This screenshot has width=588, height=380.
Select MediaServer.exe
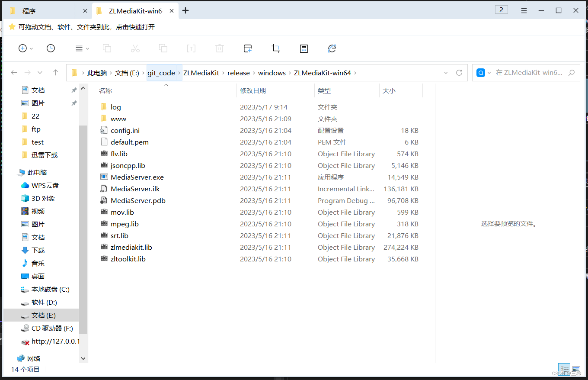[x=137, y=177]
